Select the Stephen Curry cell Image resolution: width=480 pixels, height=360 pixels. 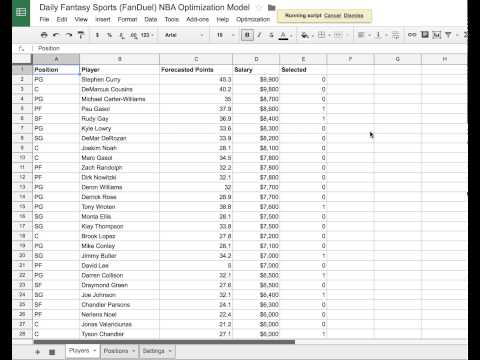coord(119,79)
